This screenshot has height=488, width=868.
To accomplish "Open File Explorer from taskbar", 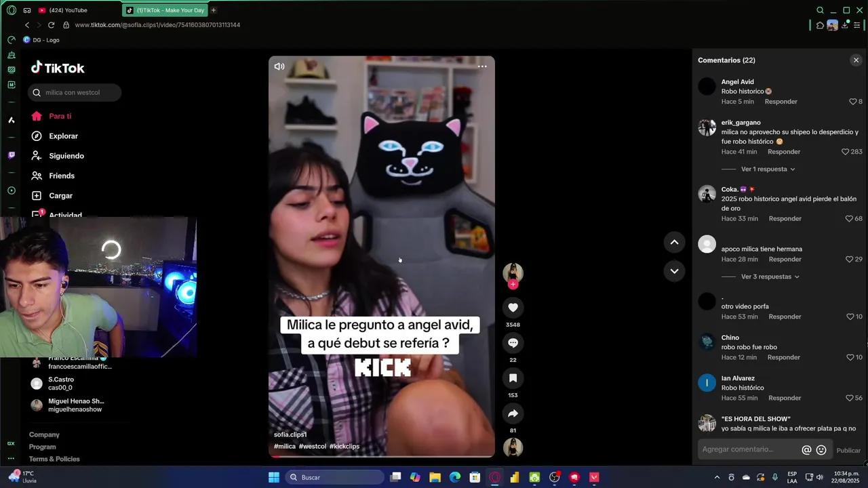I will pos(435,477).
